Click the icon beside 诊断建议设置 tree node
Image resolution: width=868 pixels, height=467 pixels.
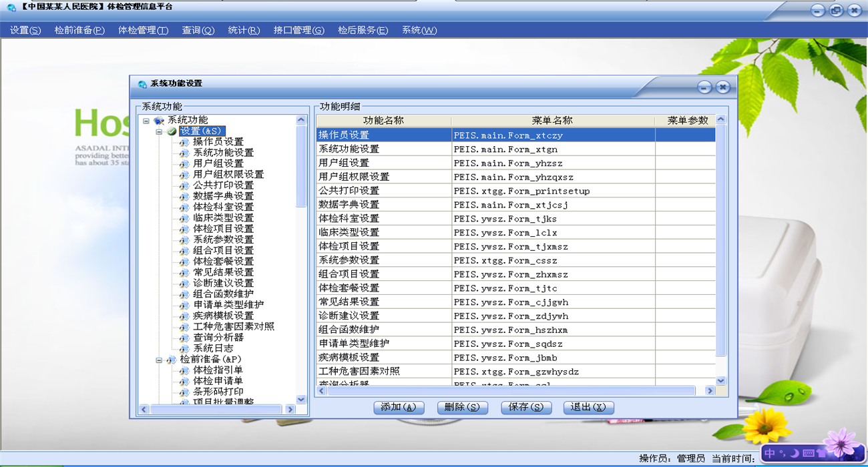pos(184,284)
